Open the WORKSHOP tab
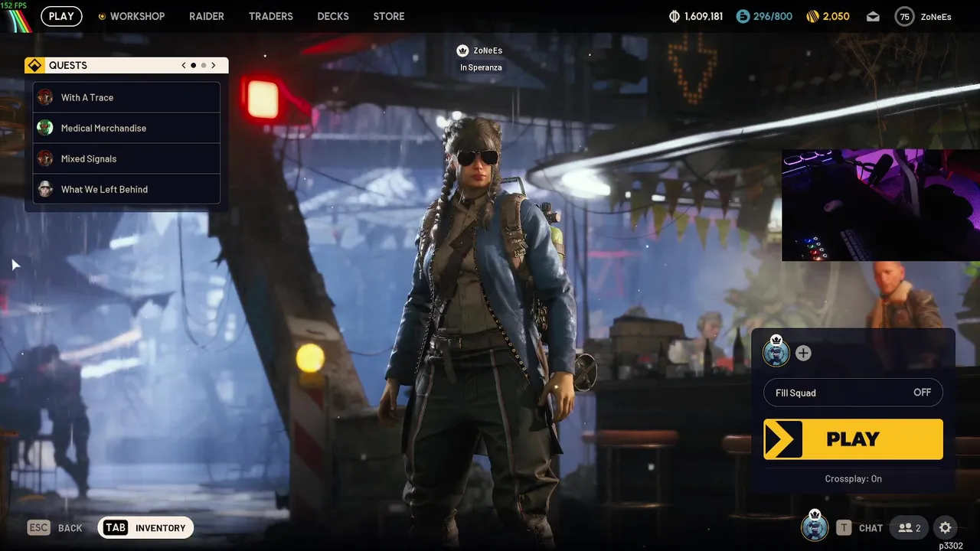This screenshot has height=551, width=980. [131, 16]
